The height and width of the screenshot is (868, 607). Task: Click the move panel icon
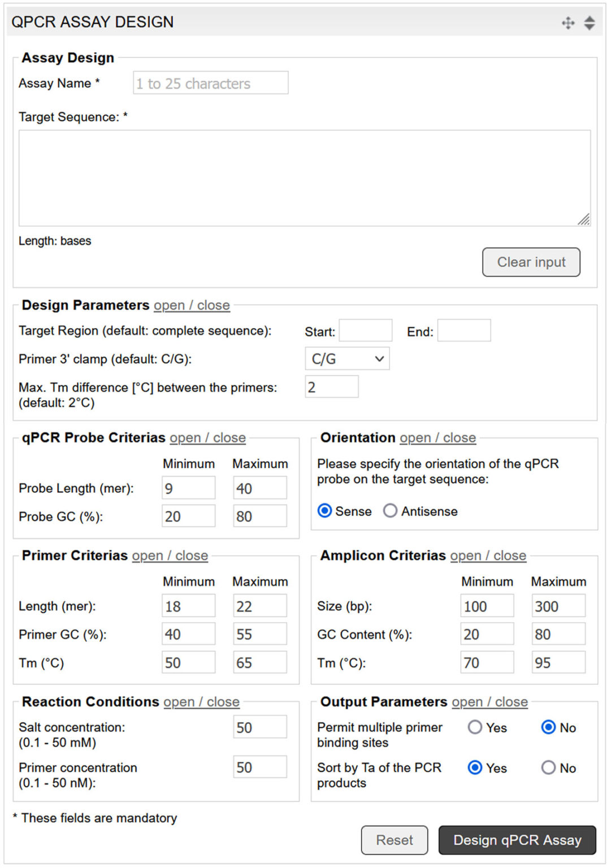[x=567, y=22]
